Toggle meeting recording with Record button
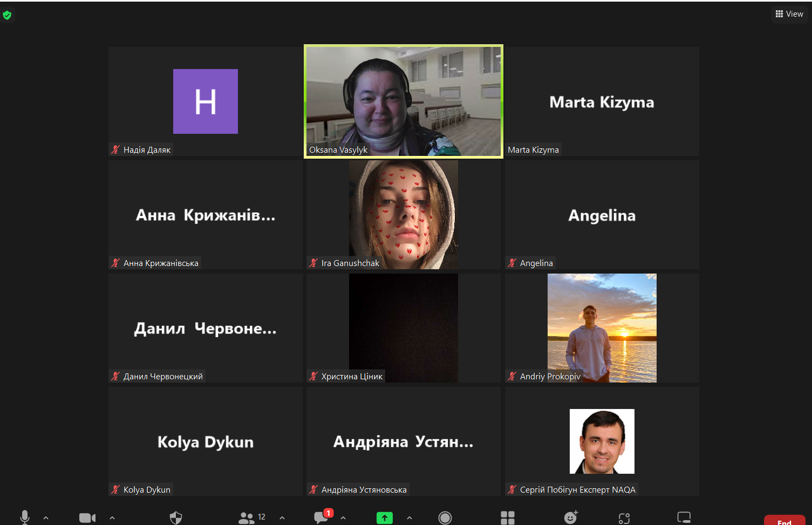 pyautogui.click(x=445, y=517)
